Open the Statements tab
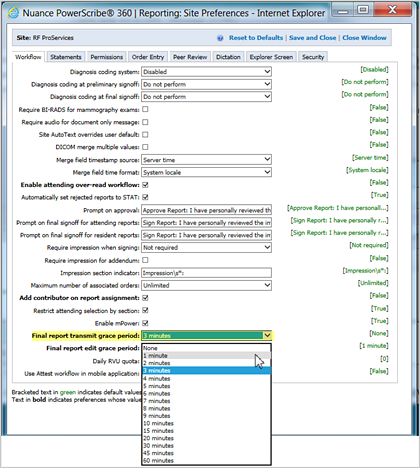420x468 pixels. [66, 57]
